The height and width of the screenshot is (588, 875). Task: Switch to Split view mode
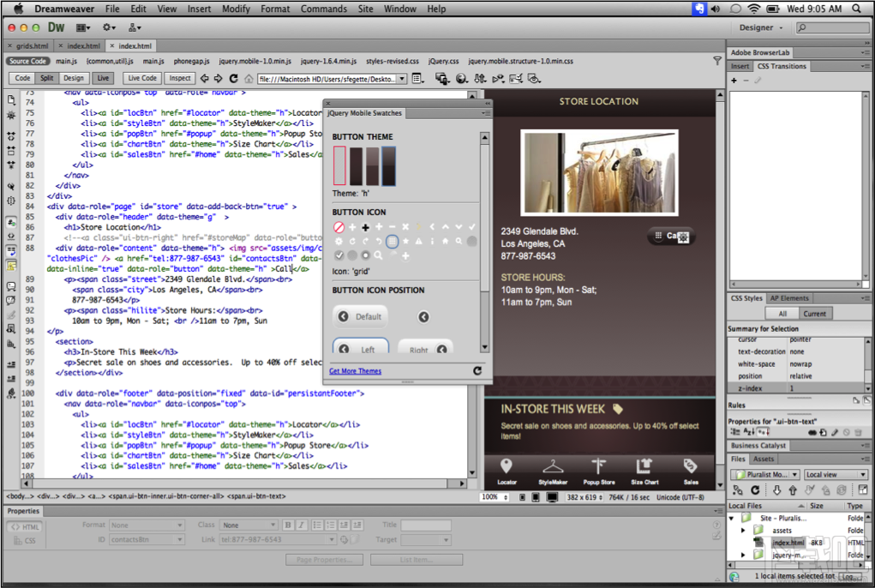click(47, 78)
